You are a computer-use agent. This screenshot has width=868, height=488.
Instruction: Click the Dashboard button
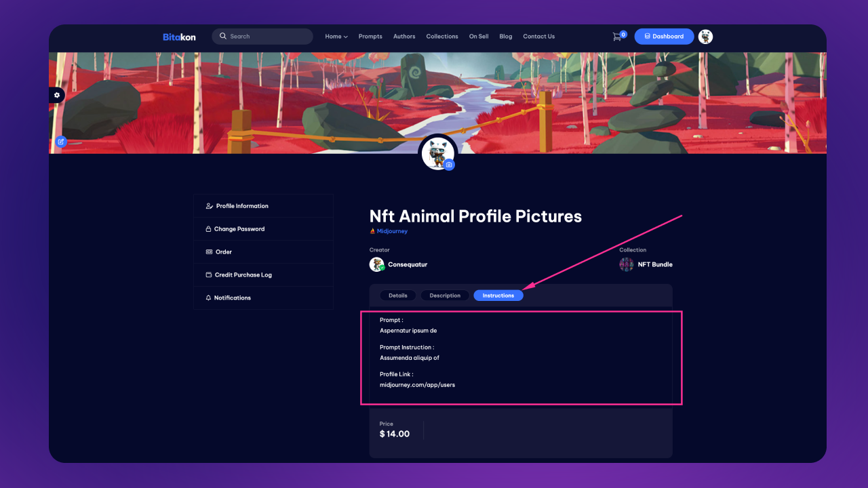(664, 37)
